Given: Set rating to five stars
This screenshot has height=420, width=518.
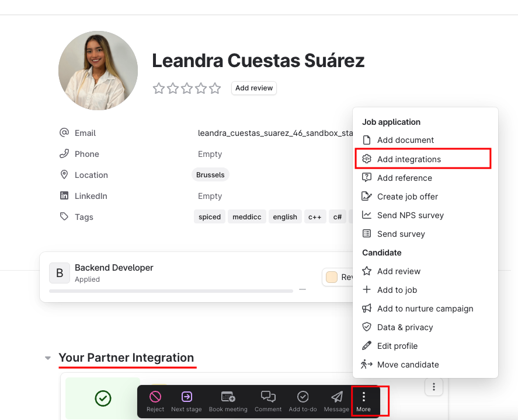Looking at the screenshot, I should point(215,88).
